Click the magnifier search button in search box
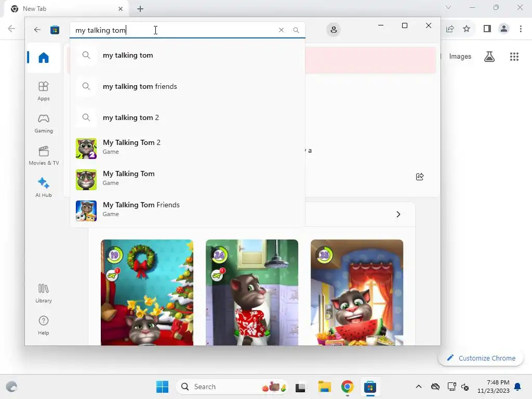Screen dimensions: 532x399 (296, 30)
